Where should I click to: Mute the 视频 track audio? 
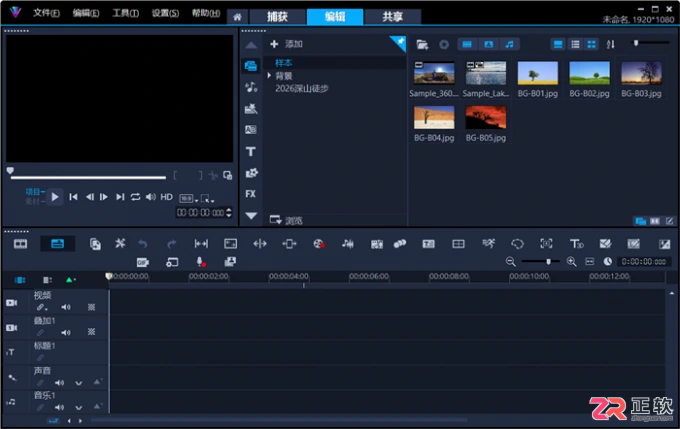[65, 307]
